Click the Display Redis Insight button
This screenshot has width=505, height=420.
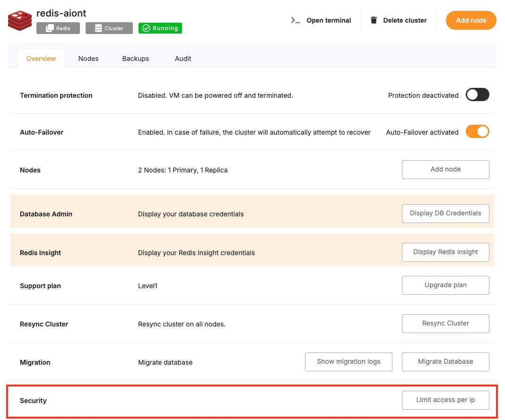445,252
